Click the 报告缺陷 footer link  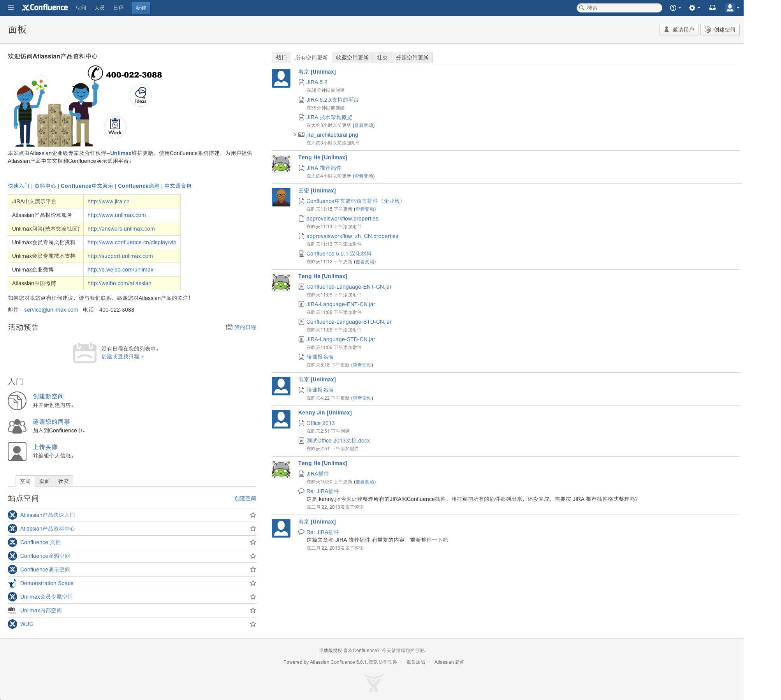(x=416, y=662)
